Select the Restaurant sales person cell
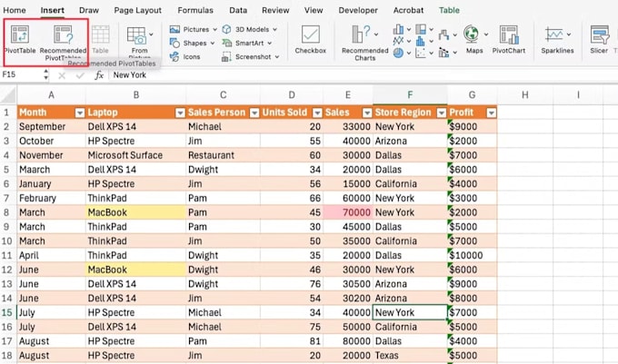 tap(223, 155)
